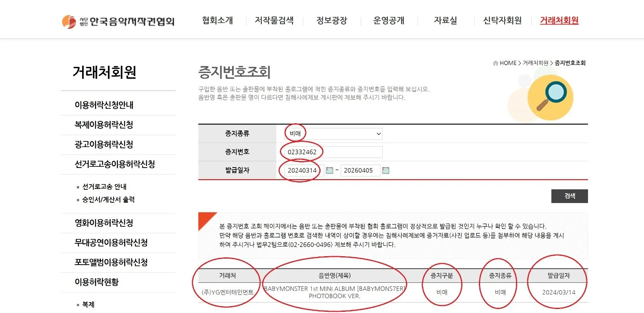Open 복제 sub-item under 이용허락현황
644x313 pixels.
88,305
